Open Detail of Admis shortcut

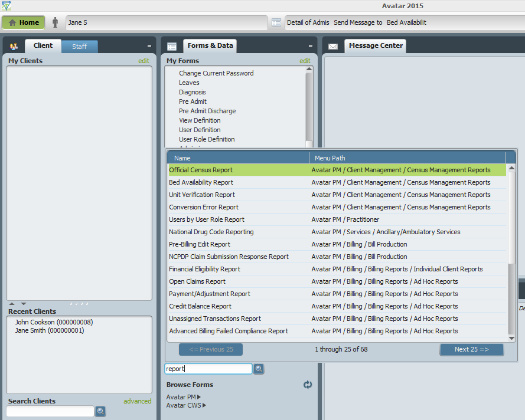308,22
